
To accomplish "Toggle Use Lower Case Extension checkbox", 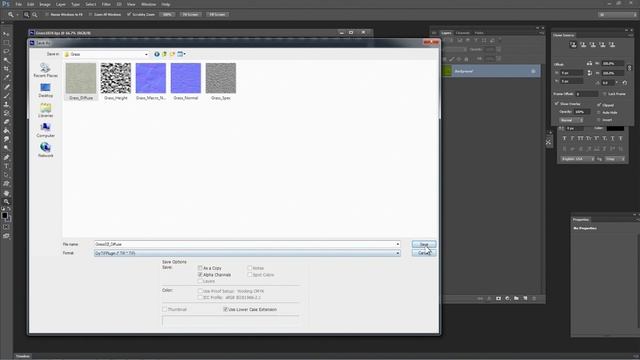I will [x=225, y=309].
